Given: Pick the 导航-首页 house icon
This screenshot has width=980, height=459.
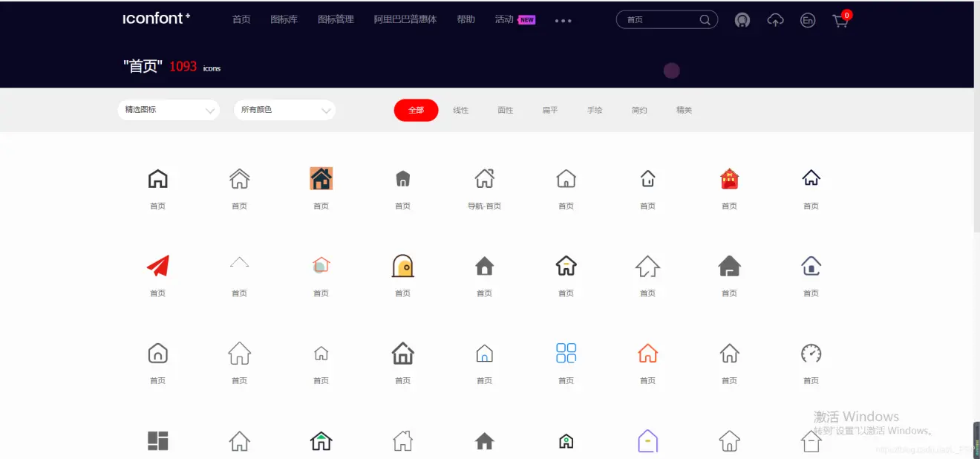Looking at the screenshot, I should (x=484, y=178).
